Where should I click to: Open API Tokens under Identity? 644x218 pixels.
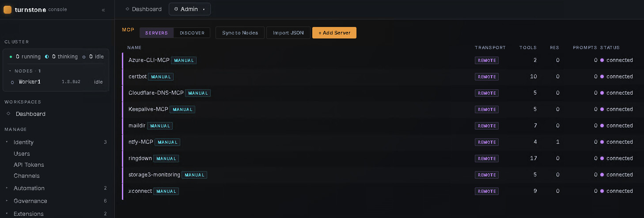(x=29, y=164)
